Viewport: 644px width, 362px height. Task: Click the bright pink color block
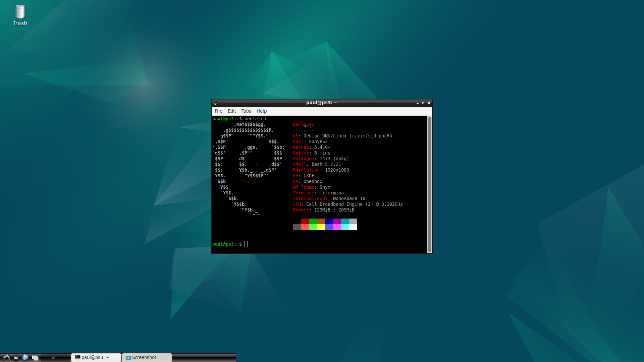(x=337, y=227)
